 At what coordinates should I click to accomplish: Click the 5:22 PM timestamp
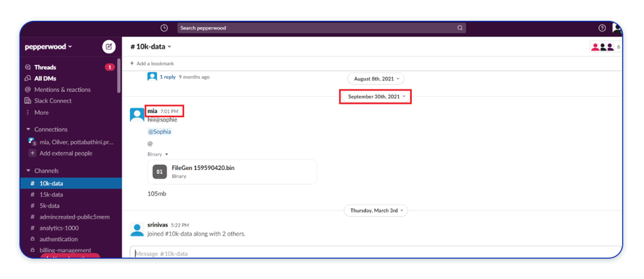180,225
